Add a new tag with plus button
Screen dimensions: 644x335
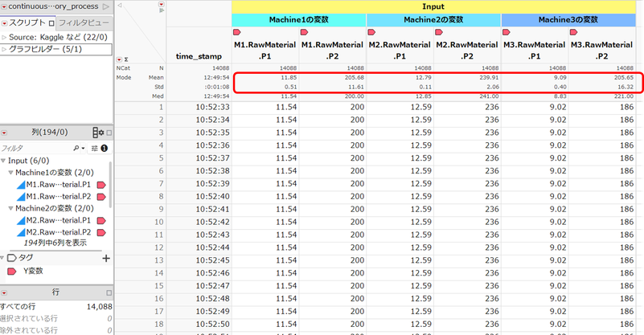pyautogui.click(x=106, y=258)
